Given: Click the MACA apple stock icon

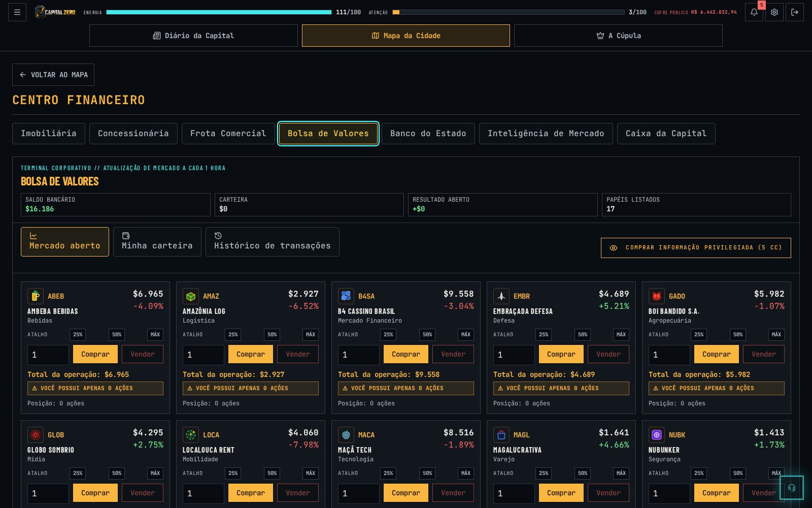Looking at the screenshot, I should [346, 435].
